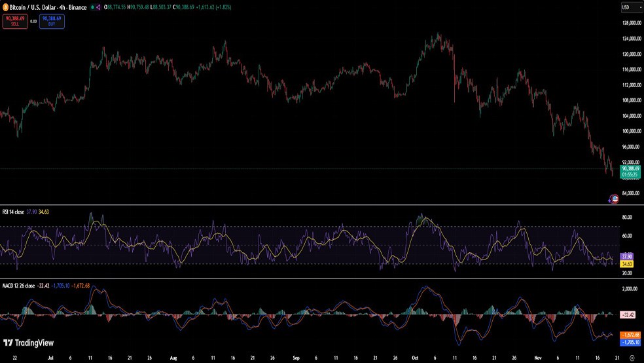Open time axis settings gear icon

[631, 358]
